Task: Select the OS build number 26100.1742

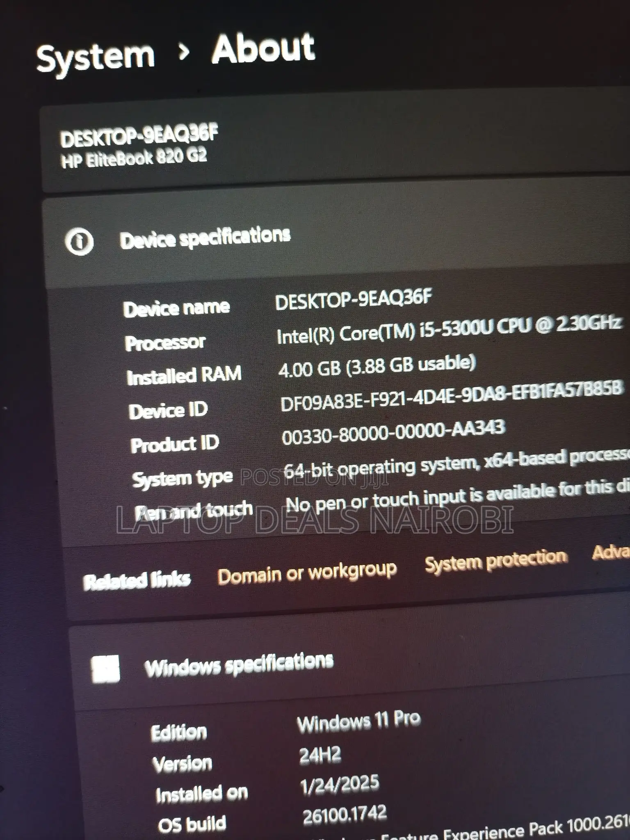Action: point(345,815)
